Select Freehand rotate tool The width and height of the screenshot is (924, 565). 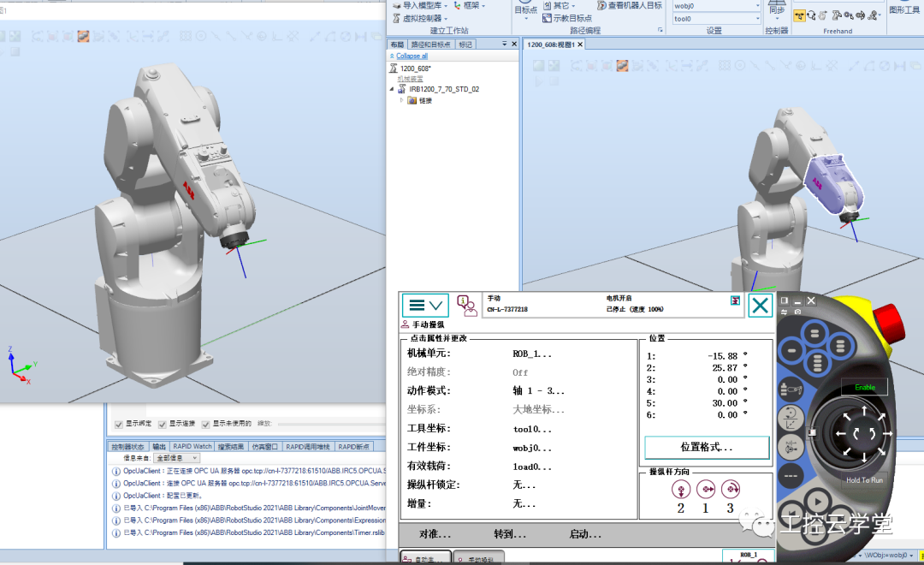pos(811,16)
